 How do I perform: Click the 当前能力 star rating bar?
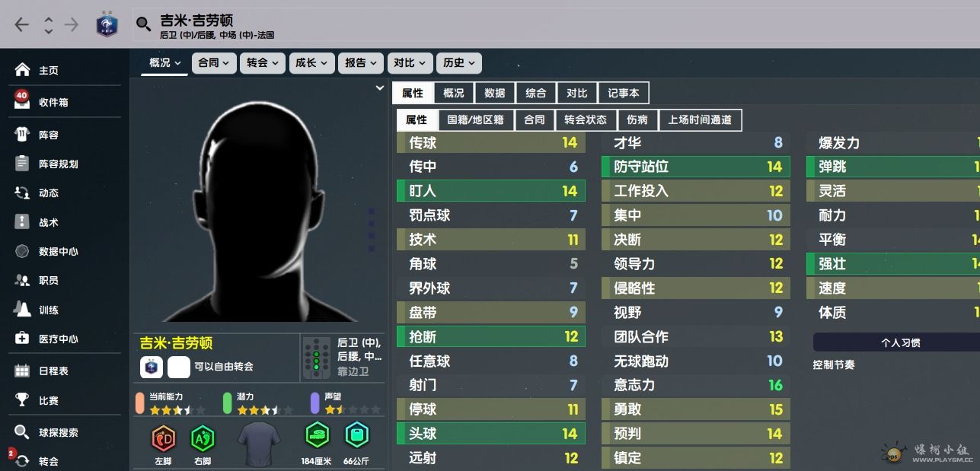pos(177,410)
